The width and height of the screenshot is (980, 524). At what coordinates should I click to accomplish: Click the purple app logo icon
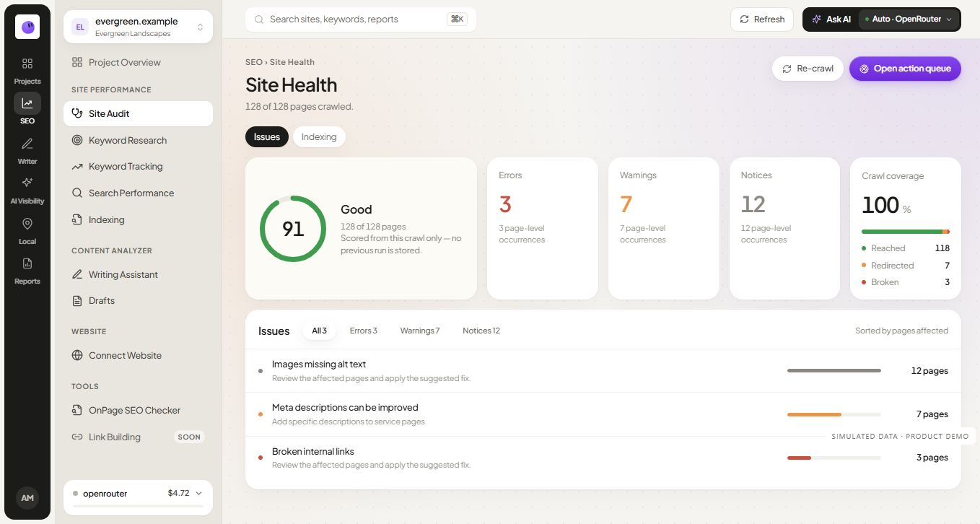tap(27, 27)
